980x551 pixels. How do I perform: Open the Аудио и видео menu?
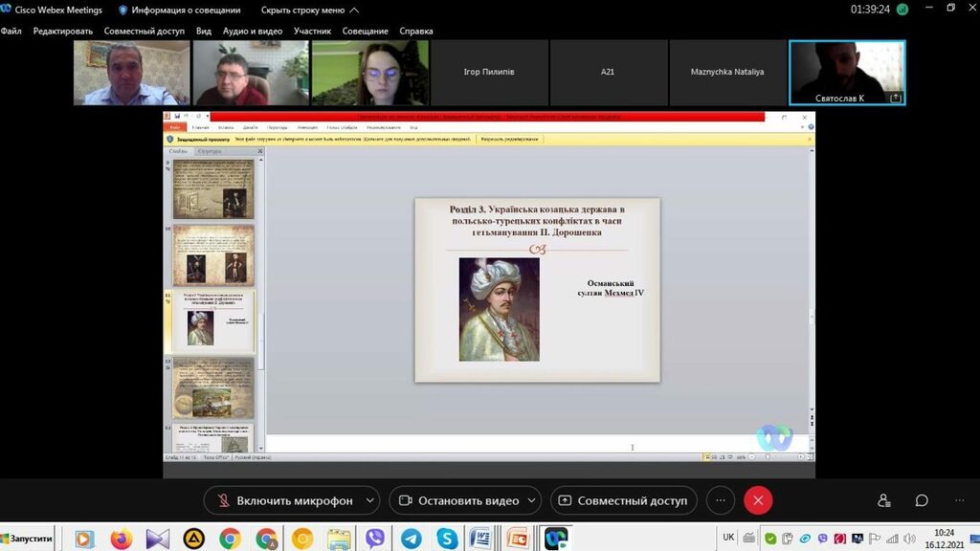pyautogui.click(x=252, y=31)
